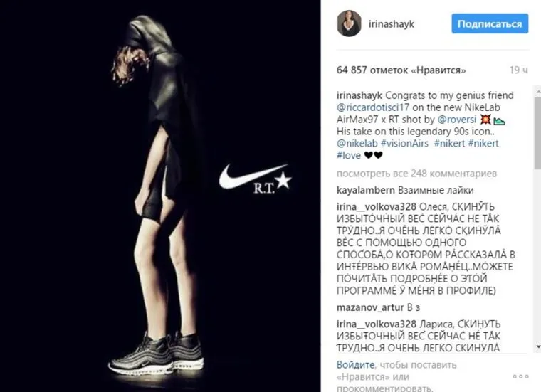Open the #visionAirs hashtag

(404, 144)
